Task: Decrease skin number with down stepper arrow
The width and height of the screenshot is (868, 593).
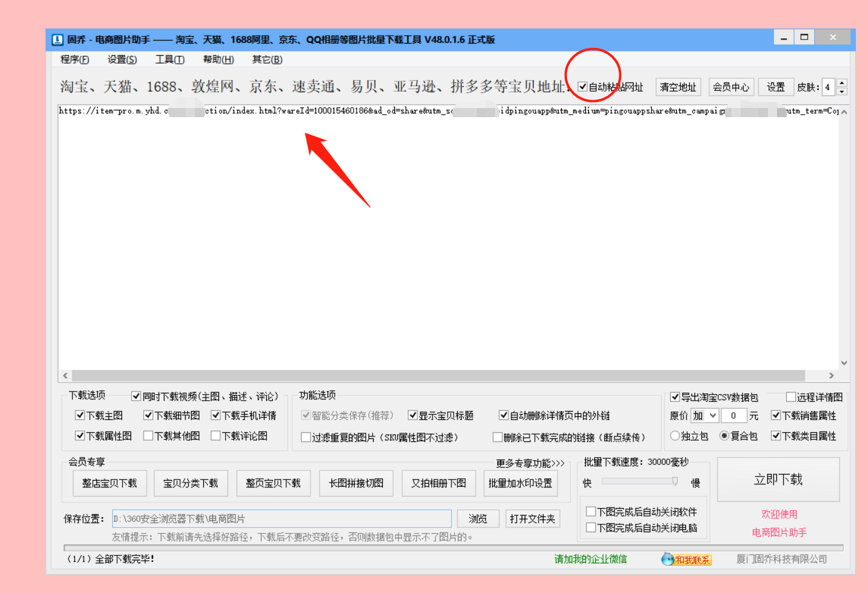Action: 842,92
